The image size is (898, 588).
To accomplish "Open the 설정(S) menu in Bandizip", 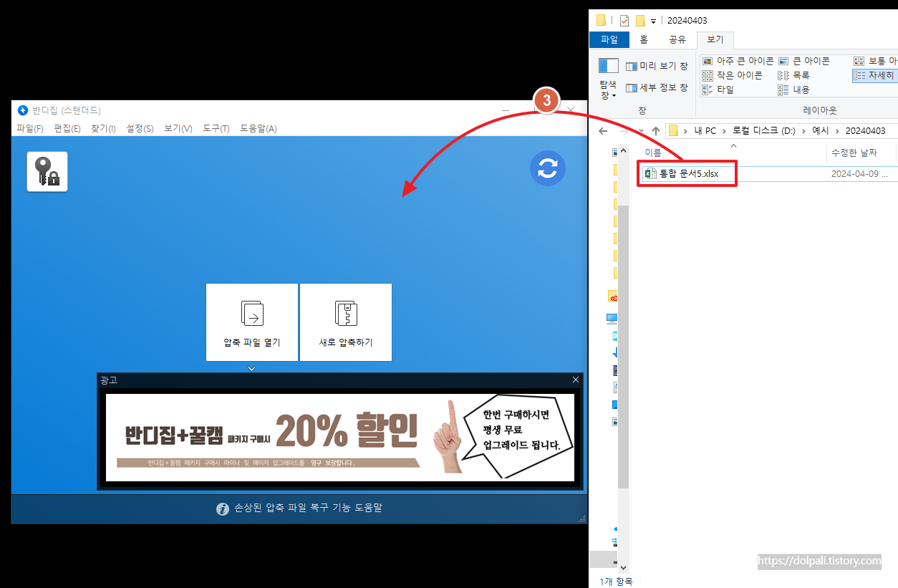I will pos(140,129).
